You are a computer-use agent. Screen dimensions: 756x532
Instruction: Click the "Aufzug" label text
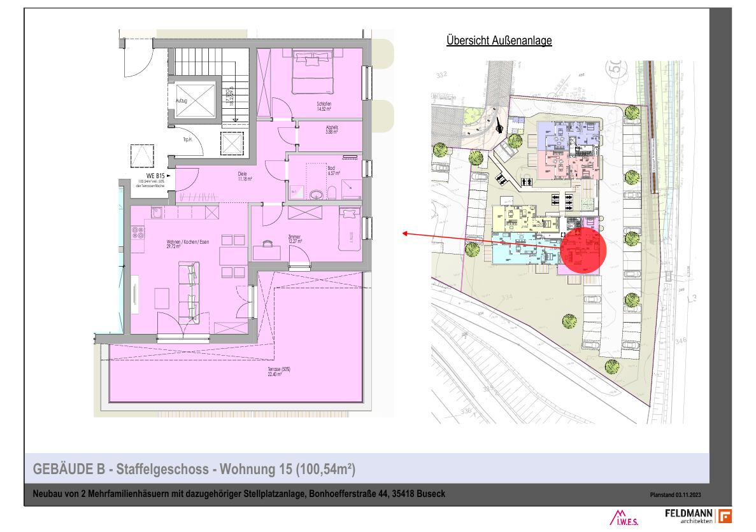pos(182,101)
